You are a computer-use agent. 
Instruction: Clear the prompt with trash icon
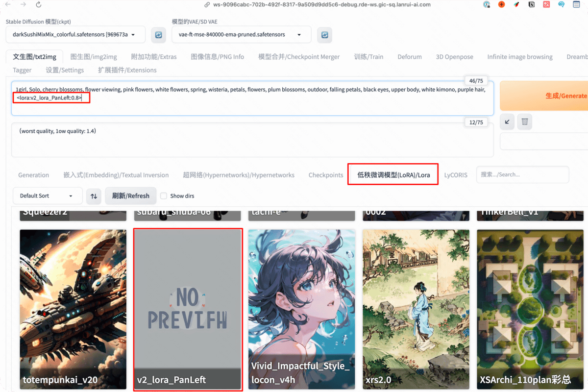point(525,122)
